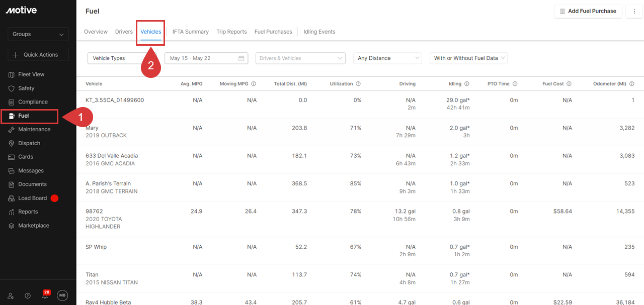This screenshot has width=644, height=305.
Task: Click the Quick Actions button
Action: pyautogui.click(x=38, y=55)
